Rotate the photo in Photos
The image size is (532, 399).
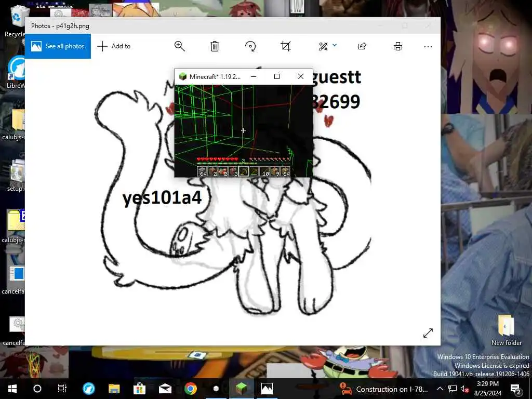click(x=250, y=46)
